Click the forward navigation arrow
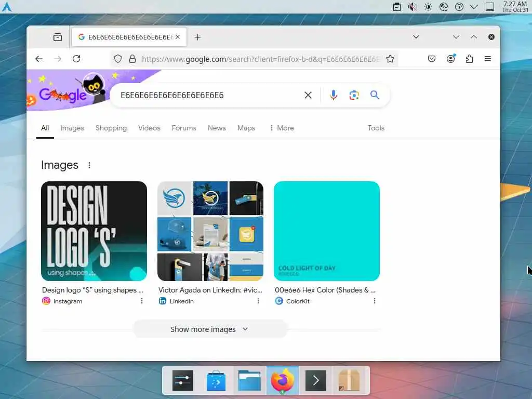The image size is (532, 399). coord(58,59)
